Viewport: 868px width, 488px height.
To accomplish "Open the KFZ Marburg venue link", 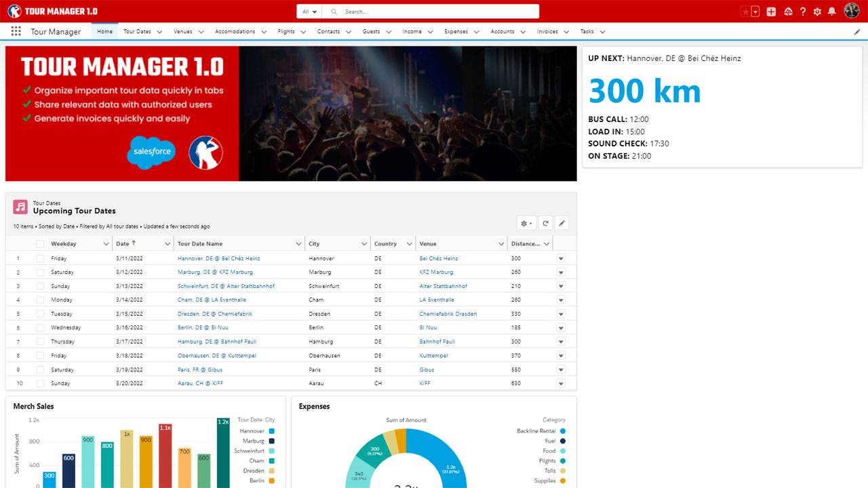I will pyautogui.click(x=436, y=272).
